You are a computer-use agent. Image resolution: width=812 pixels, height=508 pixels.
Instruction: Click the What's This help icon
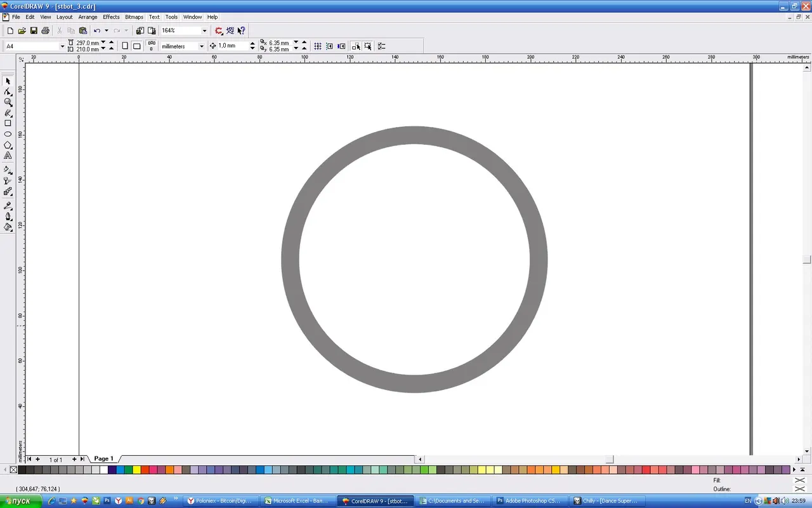(x=241, y=30)
